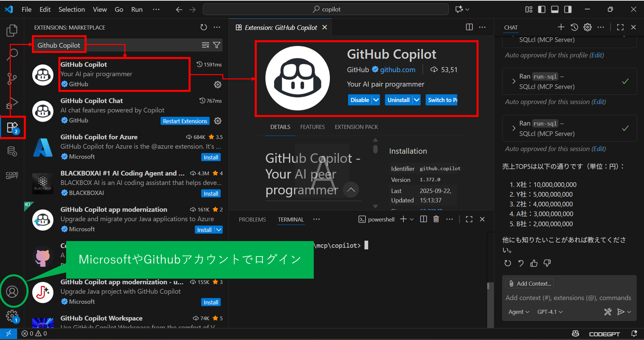This screenshot has width=644, height=340.
Task: Filter extensions with the funnel icon
Action: click(217, 45)
